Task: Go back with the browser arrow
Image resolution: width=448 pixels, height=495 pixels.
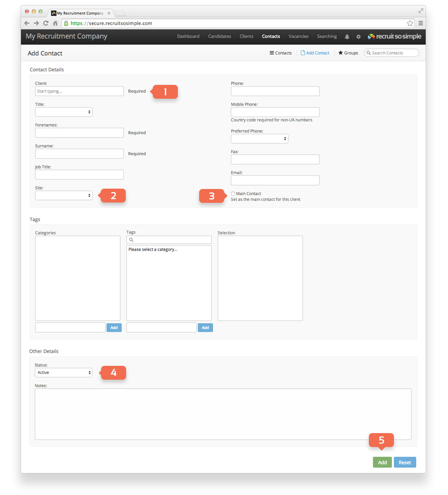Action: click(27, 23)
